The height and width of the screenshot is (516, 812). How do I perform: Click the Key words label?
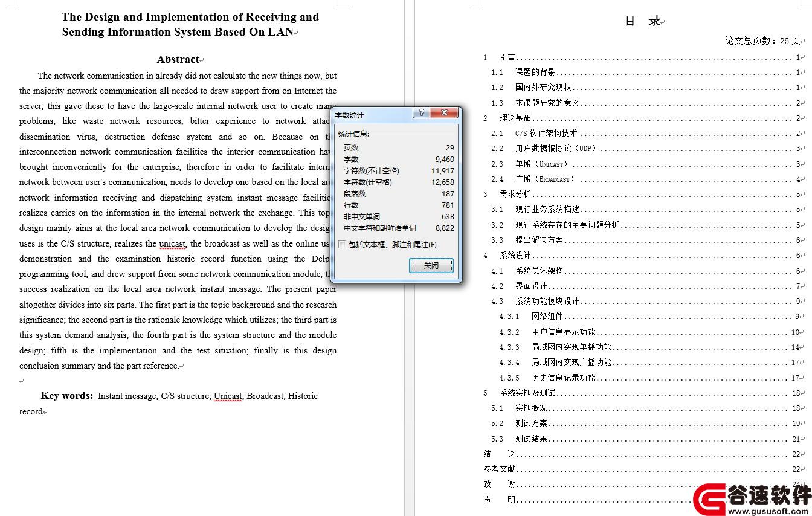67,396
